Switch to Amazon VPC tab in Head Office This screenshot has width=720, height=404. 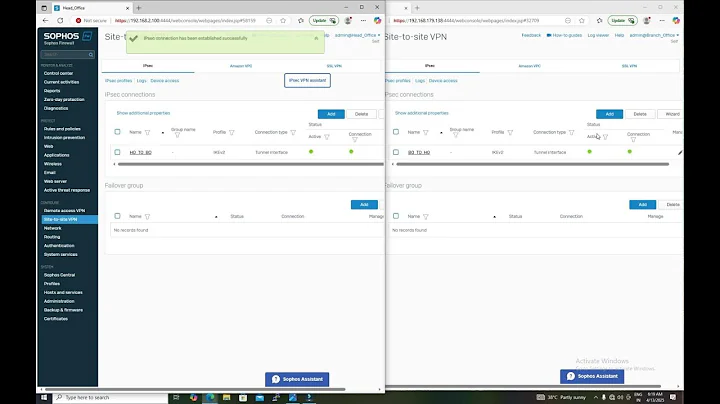[241, 66]
